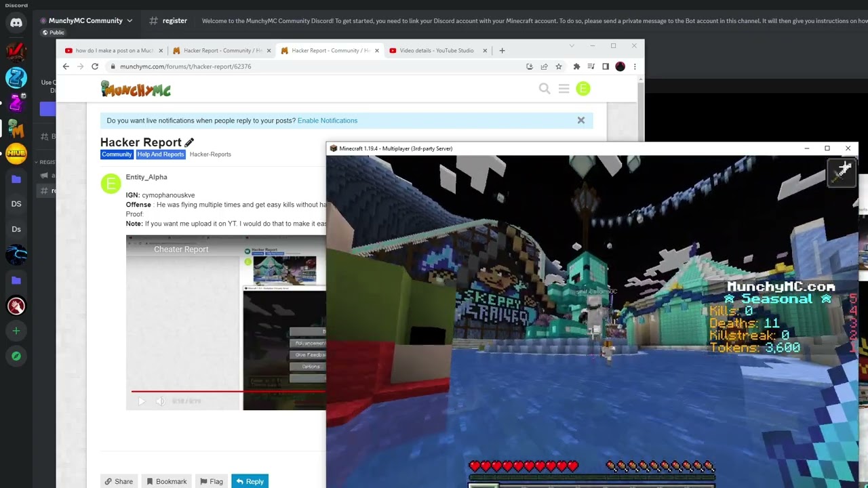This screenshot has width=868, height=488.
Task: Share this page from address bar
Action: (544, 66)
